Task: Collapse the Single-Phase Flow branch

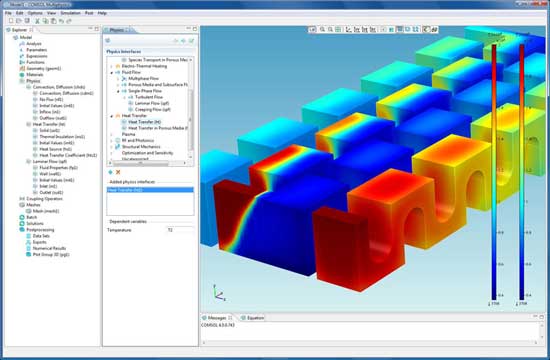Action: coord(118,91)
